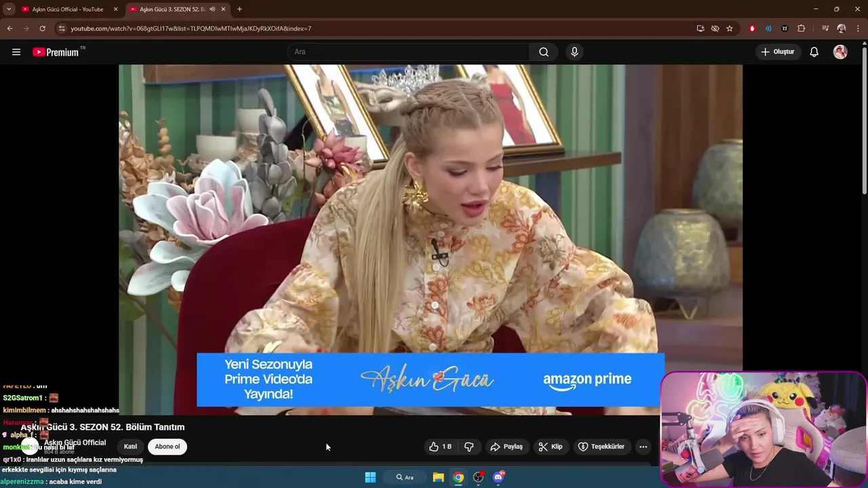868x488 pixels.
Task: Open Chrome profile avatar
Action: (842, 28)
